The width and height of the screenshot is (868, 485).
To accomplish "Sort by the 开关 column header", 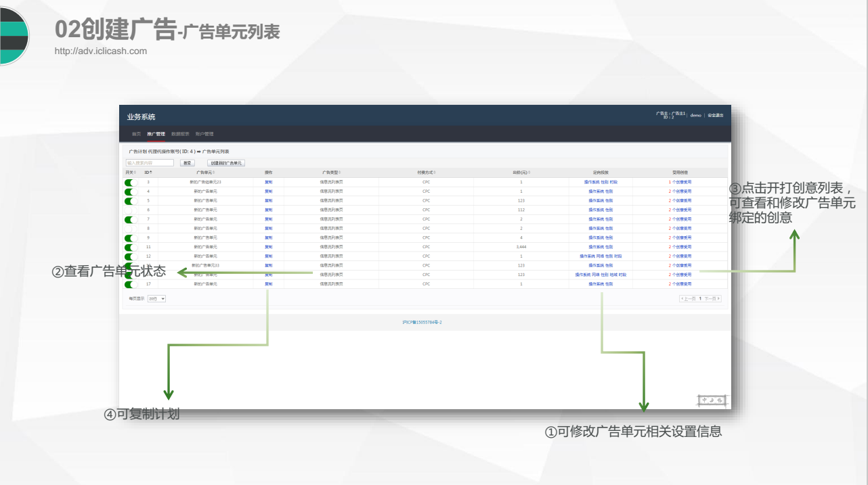I will tap(135, 172).
